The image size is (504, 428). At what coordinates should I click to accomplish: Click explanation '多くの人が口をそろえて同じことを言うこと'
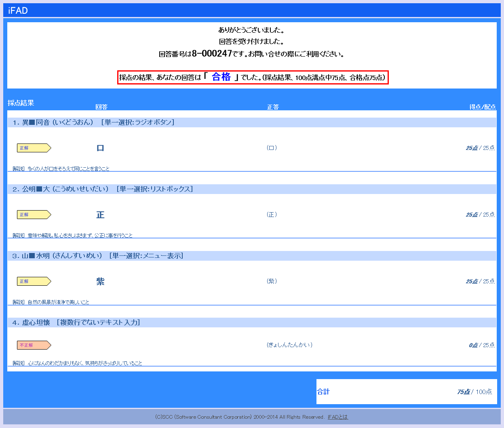(68, 169)
